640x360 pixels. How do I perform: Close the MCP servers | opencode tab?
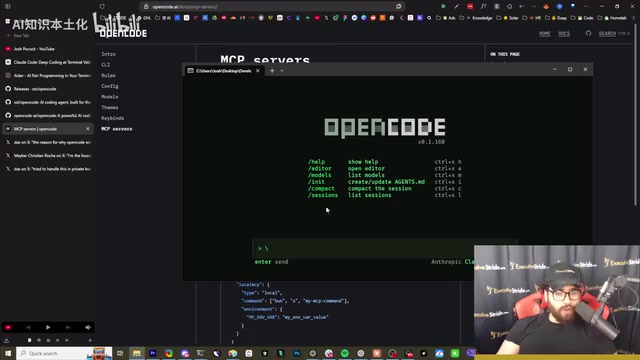88,129
